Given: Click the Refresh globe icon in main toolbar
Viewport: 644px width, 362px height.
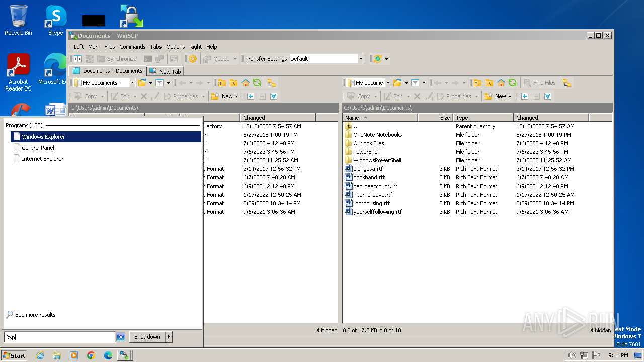Looking at the screenshot, I should (378, 59).
